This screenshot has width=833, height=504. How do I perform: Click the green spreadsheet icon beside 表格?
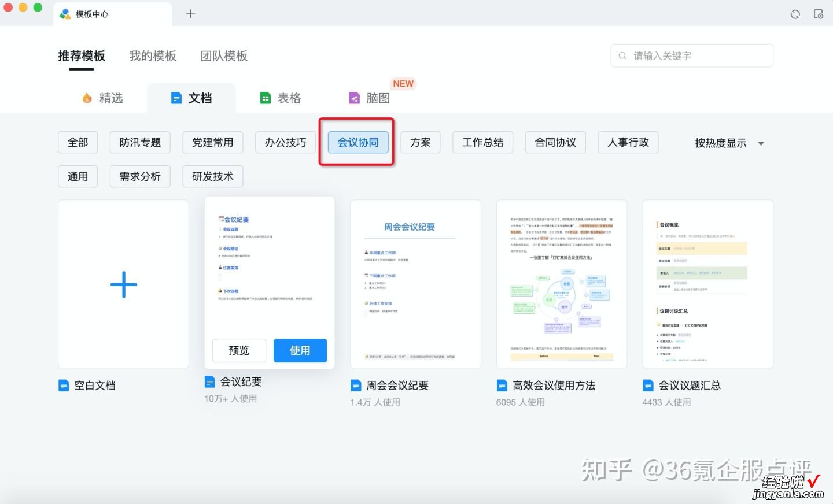point(266,98)
